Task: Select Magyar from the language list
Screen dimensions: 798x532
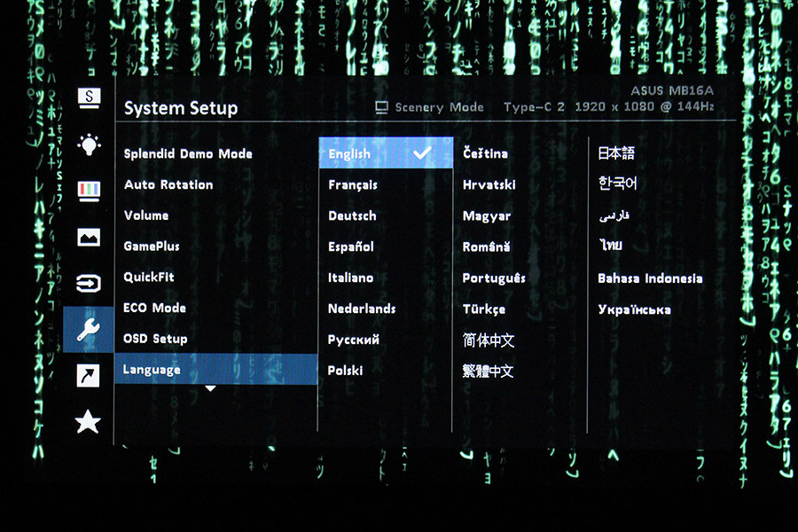Action: coord(487,216)
